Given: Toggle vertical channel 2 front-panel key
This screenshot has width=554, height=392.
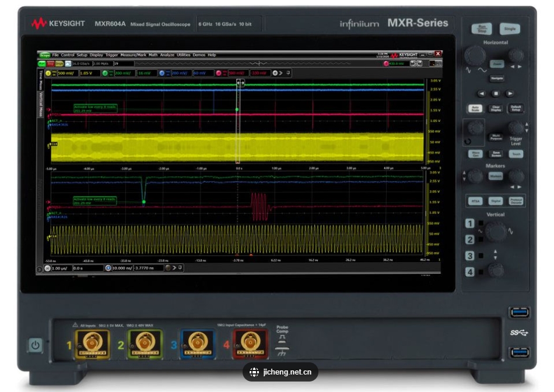Looking at the screenshot, I should (x=469, y=239).
